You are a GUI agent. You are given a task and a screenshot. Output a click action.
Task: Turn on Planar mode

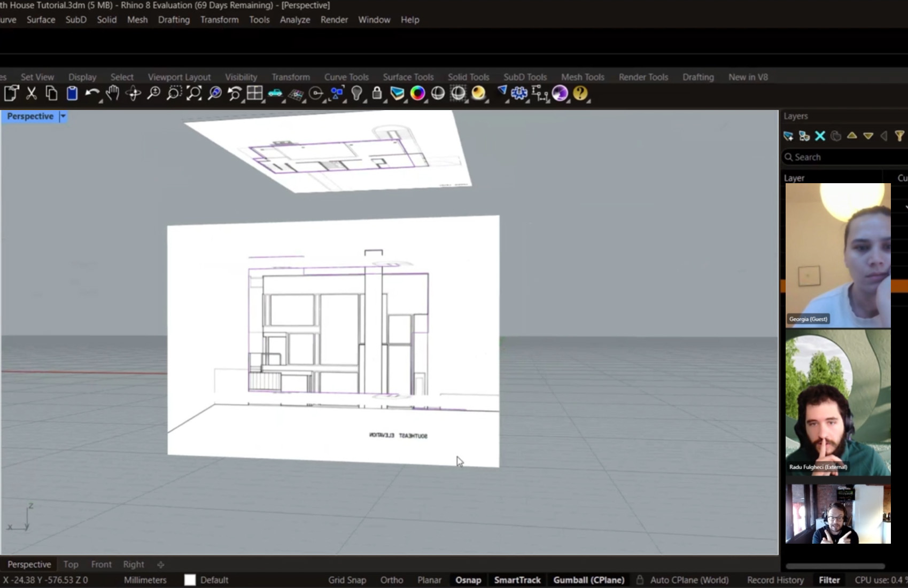[429, 579]
